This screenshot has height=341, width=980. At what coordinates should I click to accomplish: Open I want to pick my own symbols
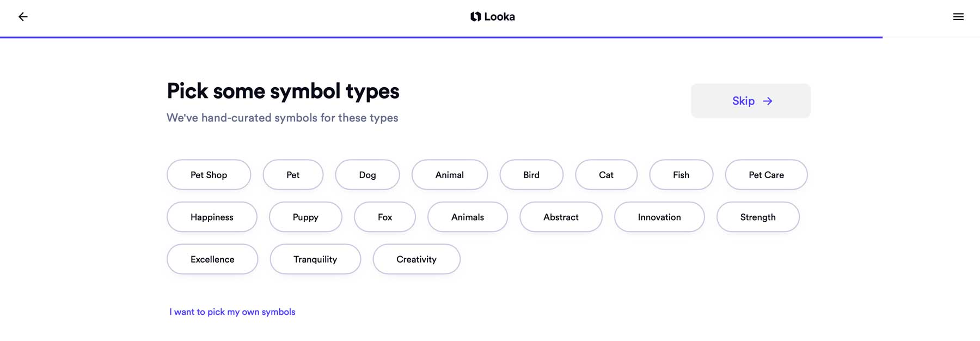point(232,312)
